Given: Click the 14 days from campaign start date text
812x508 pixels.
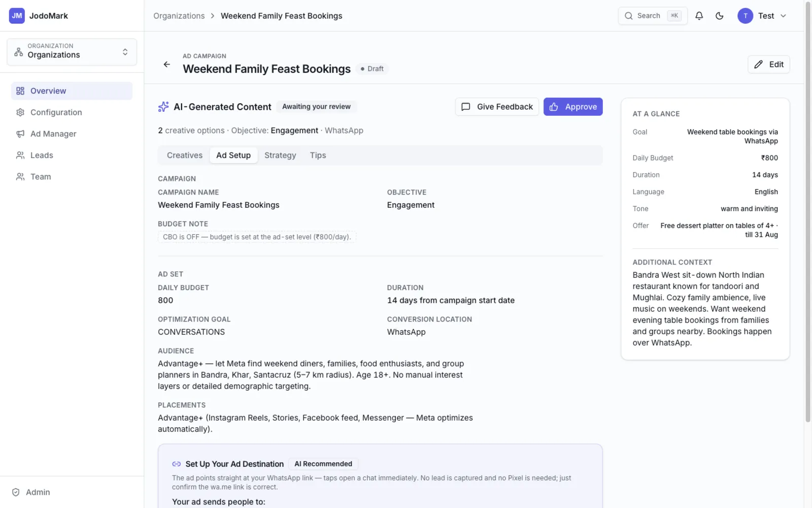Looking at the screenshot, I should coord(451,301).
